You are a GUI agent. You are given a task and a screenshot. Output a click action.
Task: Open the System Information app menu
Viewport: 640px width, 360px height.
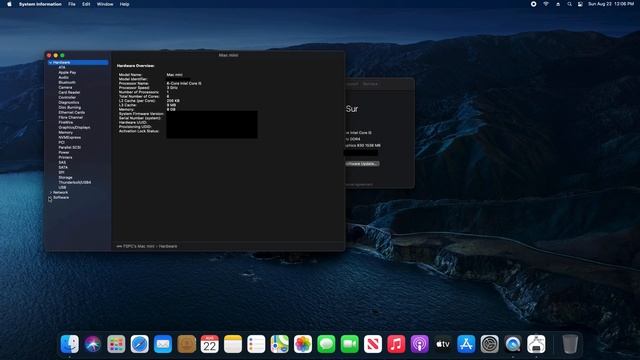coord(40,4)
